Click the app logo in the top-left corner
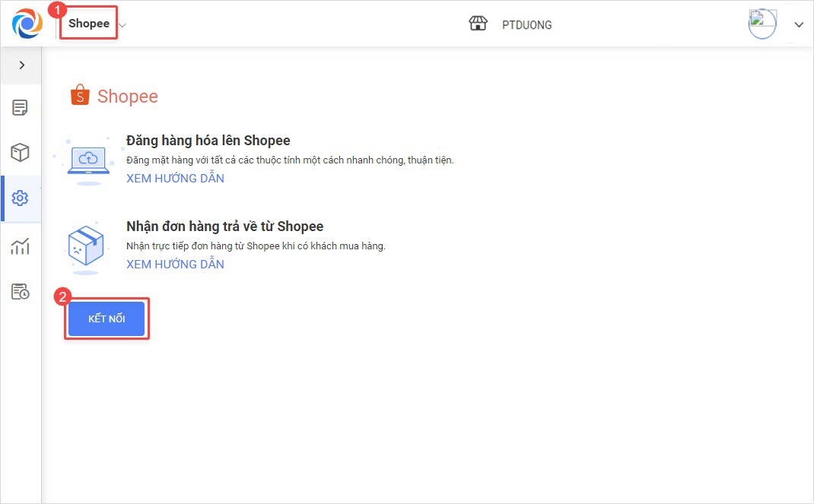The image size is (814, 504). tap(27, 24)
